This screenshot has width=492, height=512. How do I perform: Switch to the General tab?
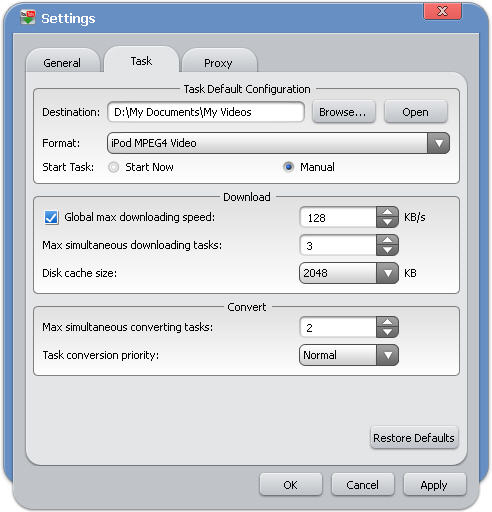coord(62,62)
